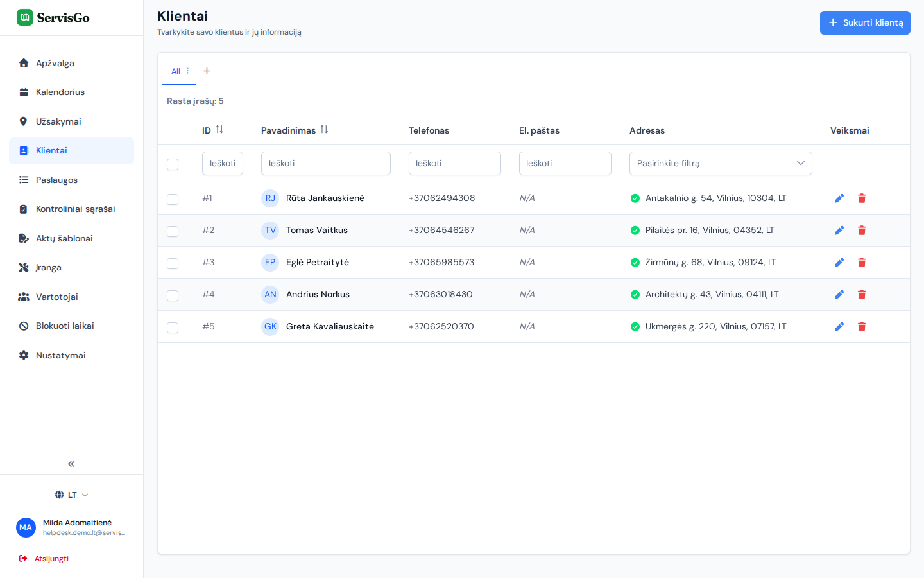Open the All tab options dots
The width and height of the screenshot is (924, 578).
point(187,71)
